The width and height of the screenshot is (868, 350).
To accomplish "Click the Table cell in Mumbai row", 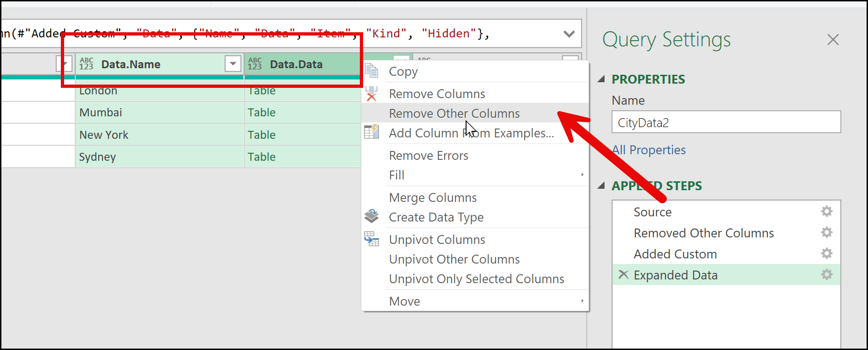I will (262, 113).
